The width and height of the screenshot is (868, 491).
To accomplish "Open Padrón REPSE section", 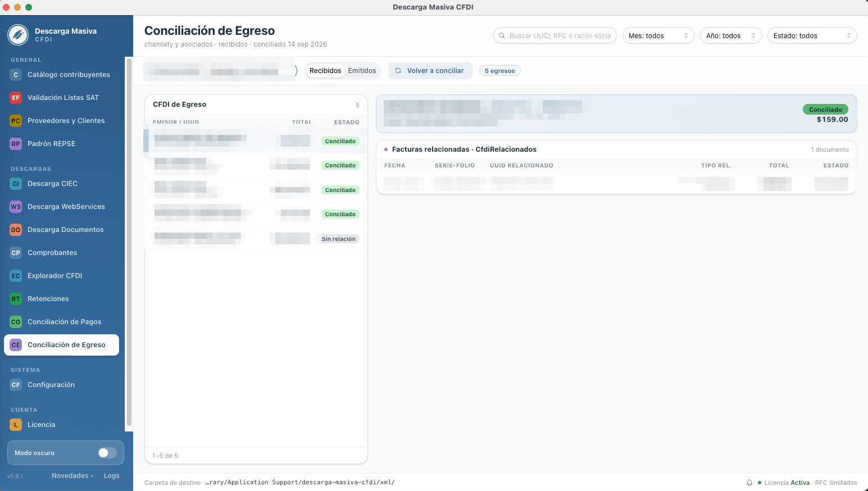I will point(61,144).
